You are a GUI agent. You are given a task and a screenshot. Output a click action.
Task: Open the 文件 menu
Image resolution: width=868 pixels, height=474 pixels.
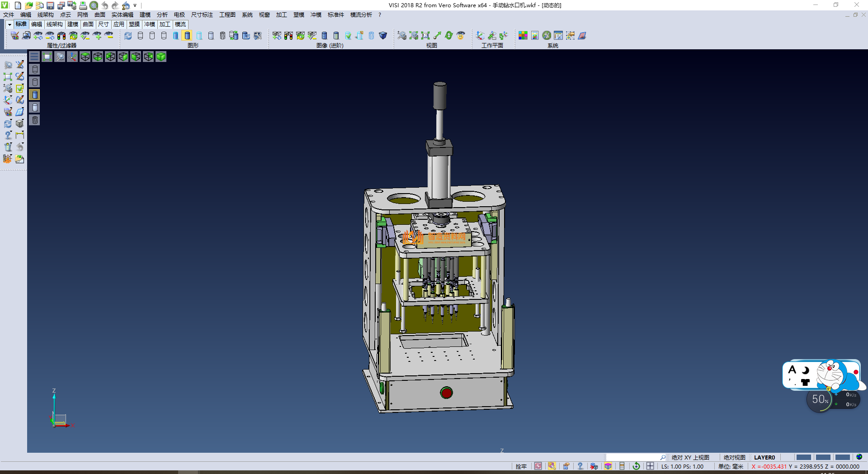click(9, 15)
